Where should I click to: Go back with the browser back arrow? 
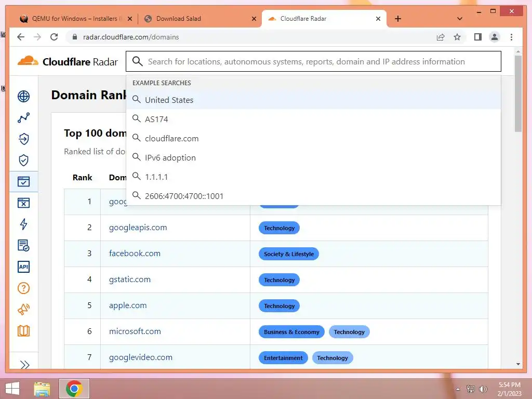(x=21, y=37)
